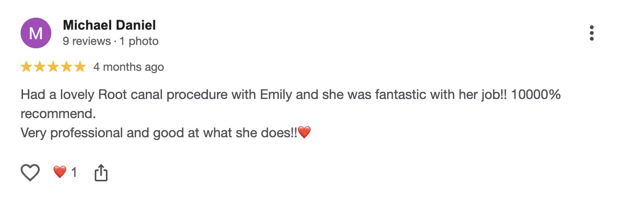Click the third rating star

[53, 67]
